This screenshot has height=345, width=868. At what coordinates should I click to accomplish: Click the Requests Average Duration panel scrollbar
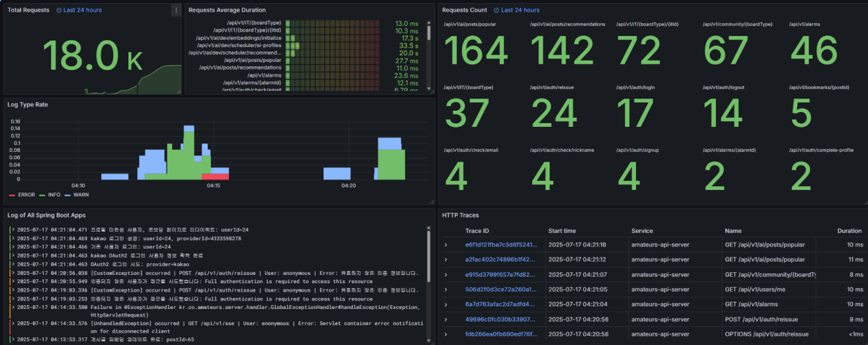430,33
